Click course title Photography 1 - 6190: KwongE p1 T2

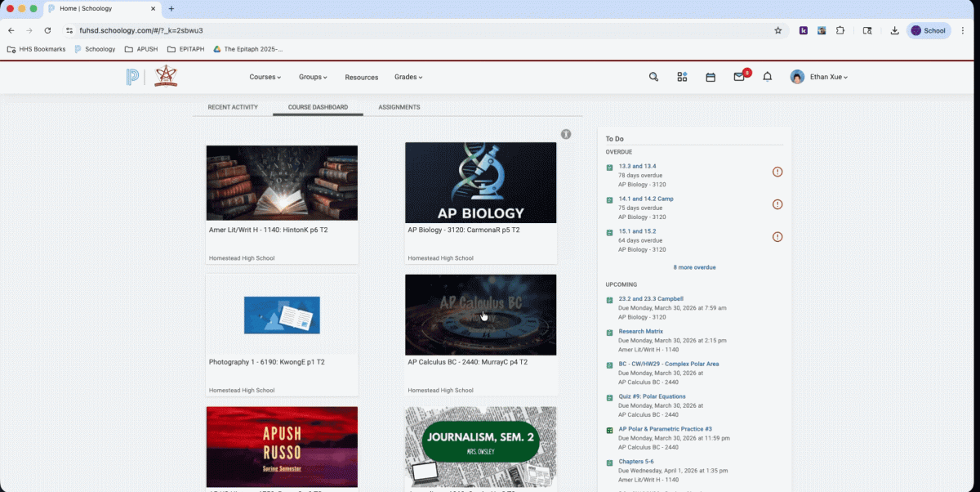tap(267, 362)
